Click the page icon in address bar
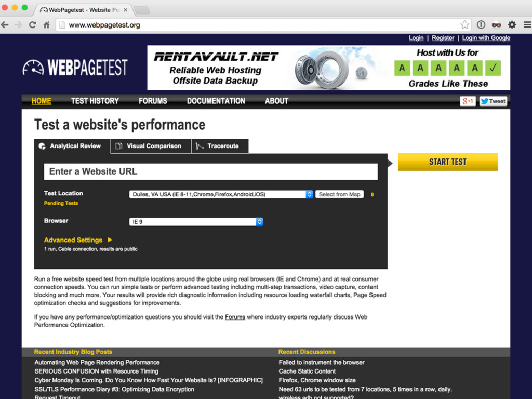 (x=62, y=25)
